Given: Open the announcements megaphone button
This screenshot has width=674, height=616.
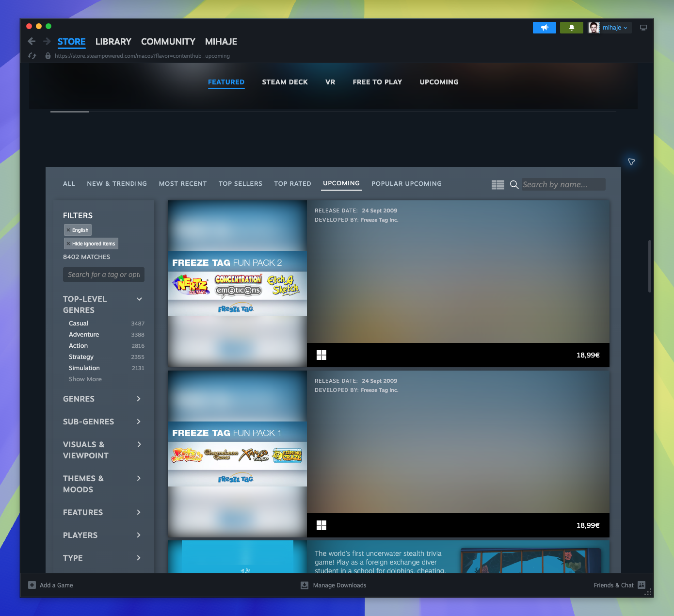Looking at the screenshot, I should coord(545,28).
